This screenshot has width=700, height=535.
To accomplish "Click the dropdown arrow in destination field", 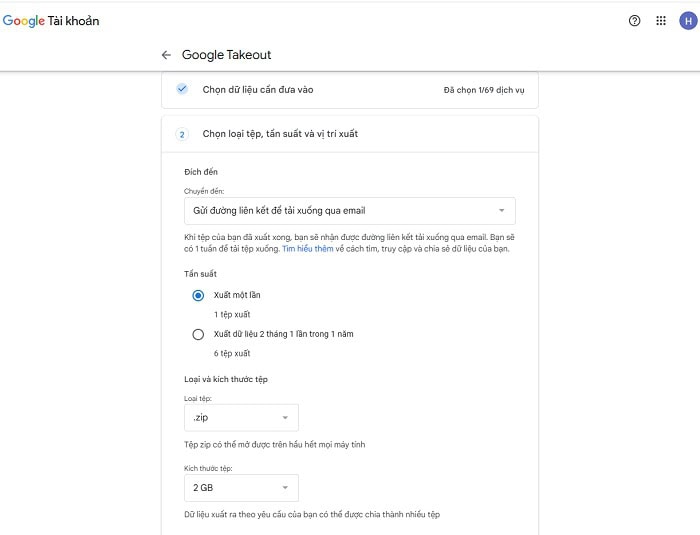I will pos(501,210).
